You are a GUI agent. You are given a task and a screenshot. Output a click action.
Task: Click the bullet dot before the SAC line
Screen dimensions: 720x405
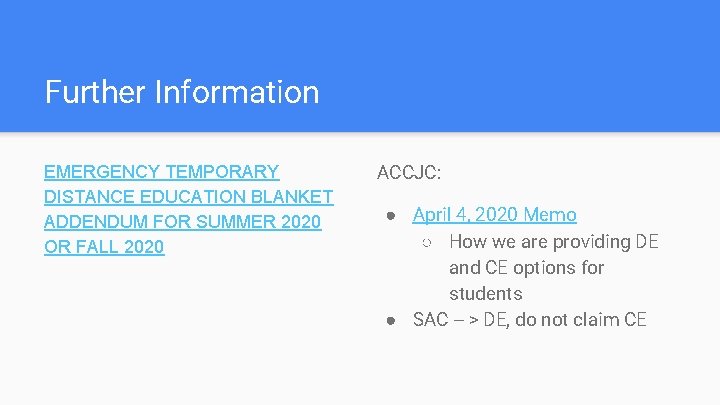(x=391, y=321)
